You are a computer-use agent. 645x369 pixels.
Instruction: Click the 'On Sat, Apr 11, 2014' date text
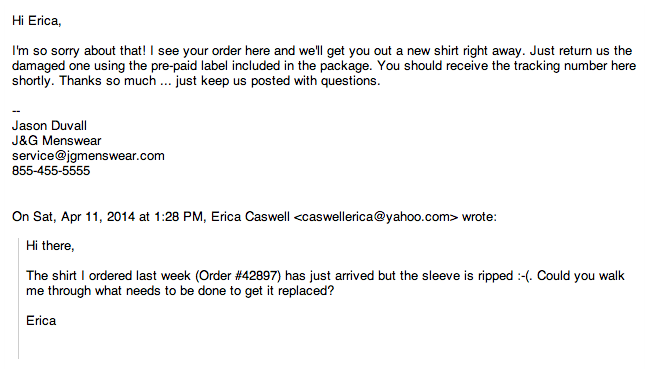(73, 217)
